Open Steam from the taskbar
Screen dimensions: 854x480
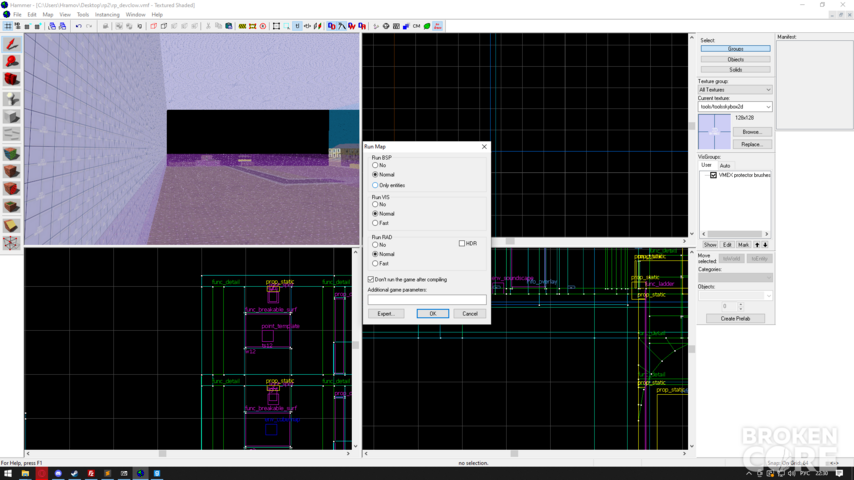click(x=75, y=473)
